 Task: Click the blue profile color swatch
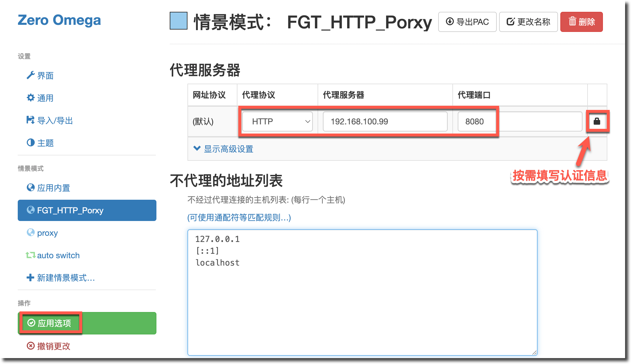[179, 21]
